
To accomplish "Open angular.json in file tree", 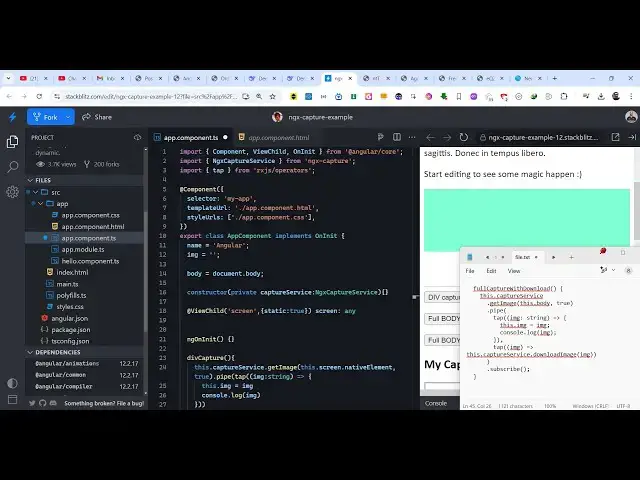I will pos(69,318).
